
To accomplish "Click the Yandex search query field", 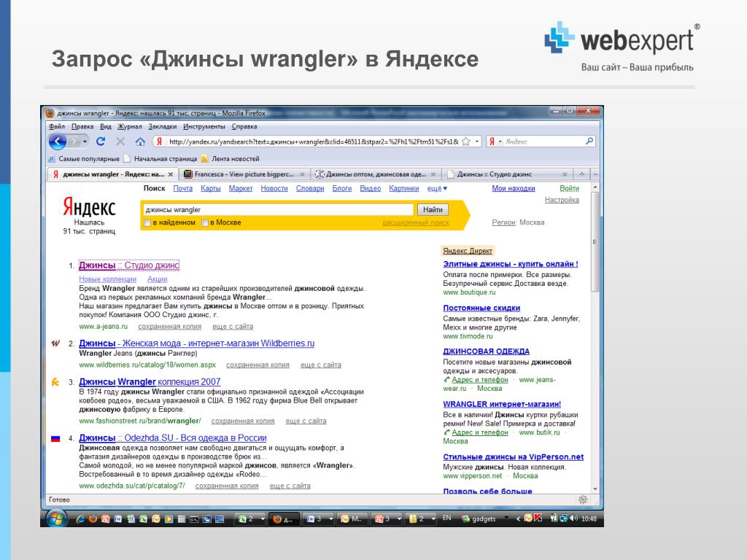I will pyautogui.click(x=278, y=210).
